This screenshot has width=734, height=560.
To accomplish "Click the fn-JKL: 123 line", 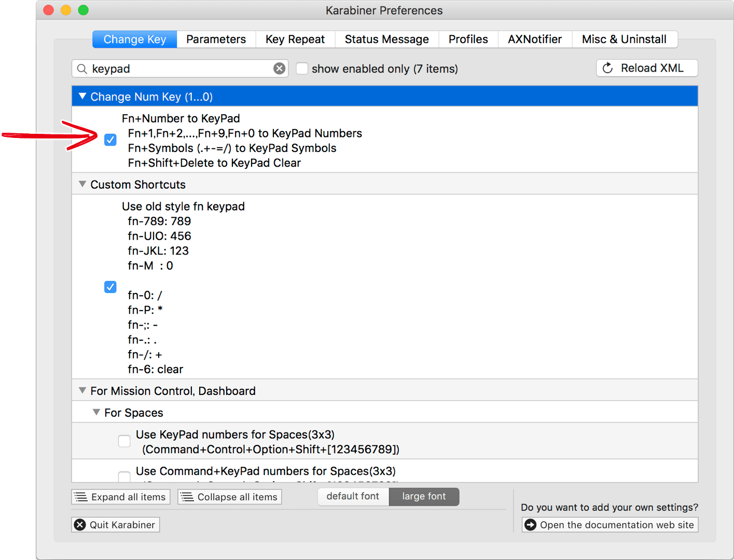I will (158, 251).
